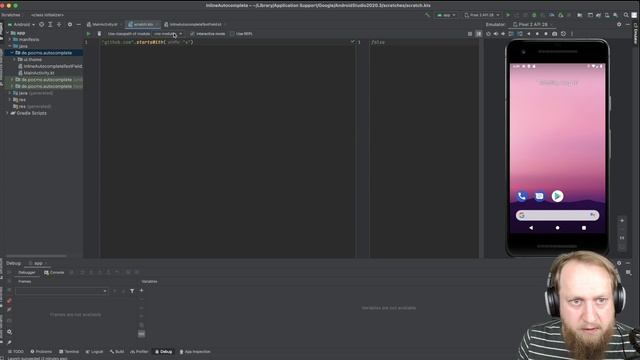Run the scratch file with green play button

pyautogui.click(x=89, y=34)
